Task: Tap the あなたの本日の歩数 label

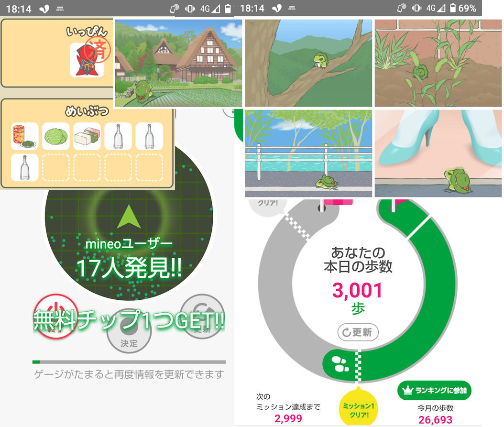Action: tap(358, 260)
